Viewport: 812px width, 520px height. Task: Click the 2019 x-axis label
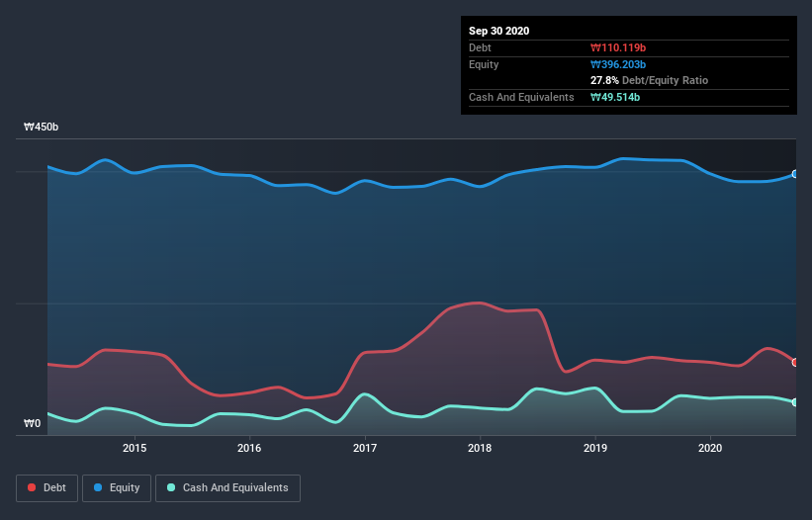coord(595,448)
